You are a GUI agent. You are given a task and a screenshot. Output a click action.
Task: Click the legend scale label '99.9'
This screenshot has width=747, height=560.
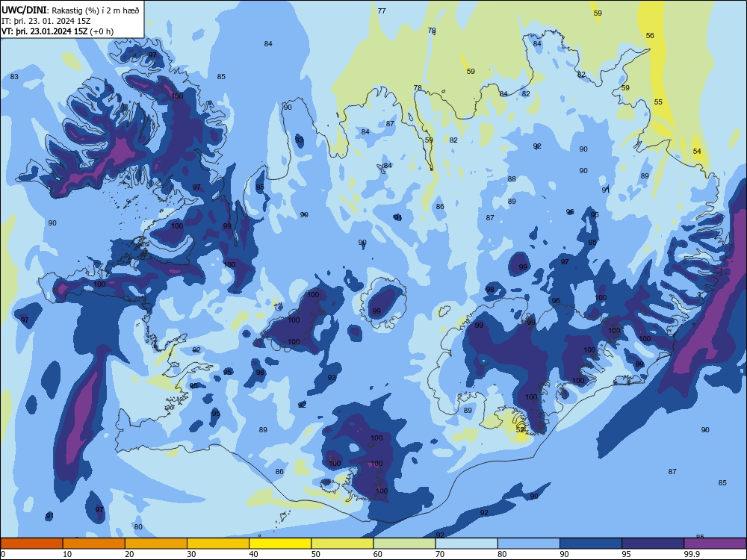click(x=692, y=554)
